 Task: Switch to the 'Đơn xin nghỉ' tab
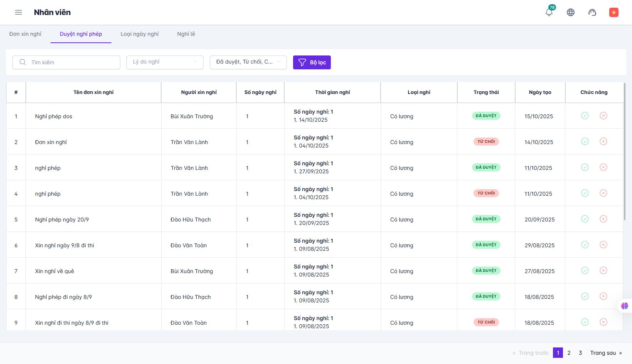click(25, 34)
